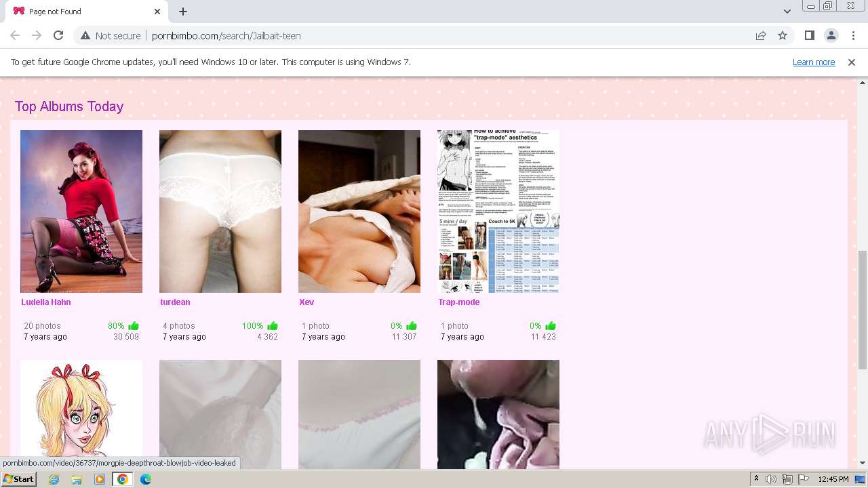The image size is (868, 488).
Task: Open the Windows Start menu
Action: [x=19, y=479]
